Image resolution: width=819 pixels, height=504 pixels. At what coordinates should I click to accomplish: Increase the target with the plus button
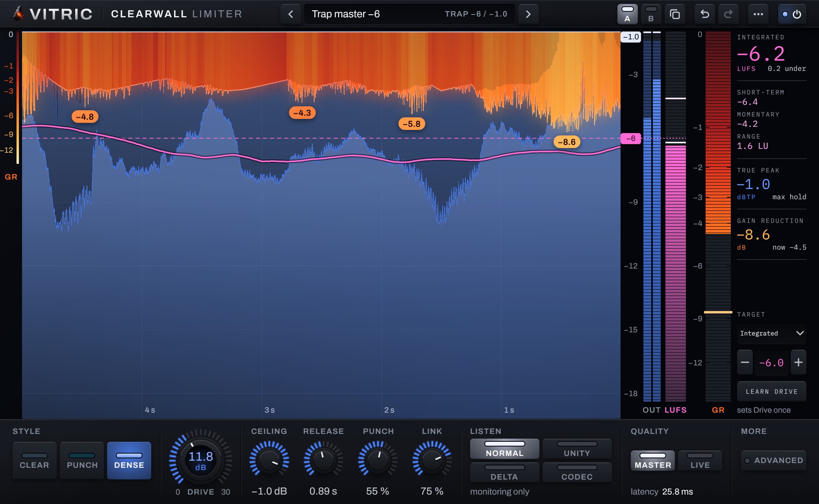point(798,362)
